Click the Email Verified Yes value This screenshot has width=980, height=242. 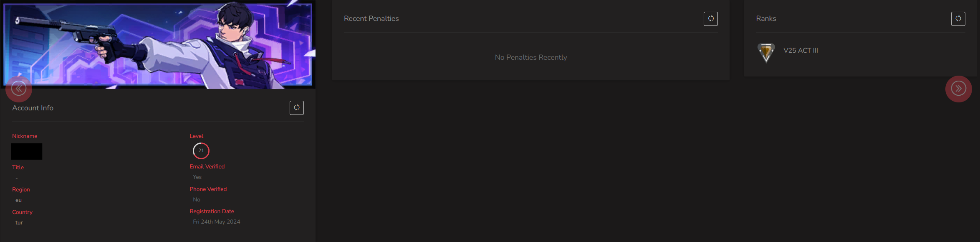(197, 177)
